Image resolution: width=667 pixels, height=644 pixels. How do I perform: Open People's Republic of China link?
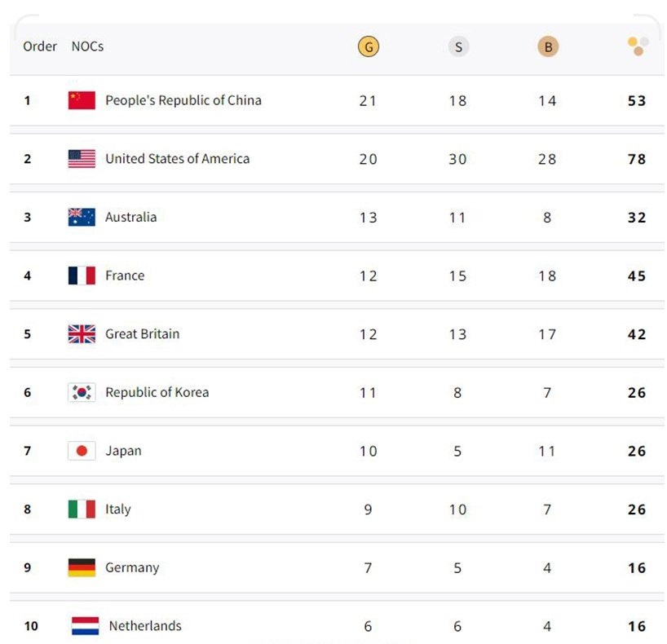[183, 100]
